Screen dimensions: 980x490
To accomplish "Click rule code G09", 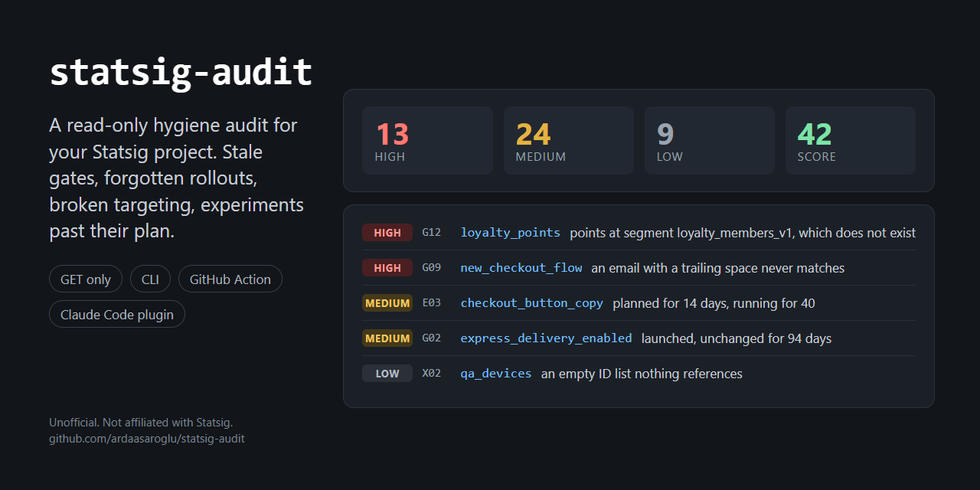I will [x=432, y=268].
